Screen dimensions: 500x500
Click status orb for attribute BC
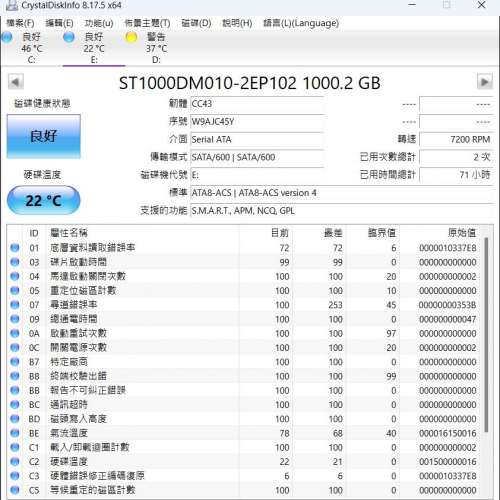pyautogui.click(x=15, y=405)
